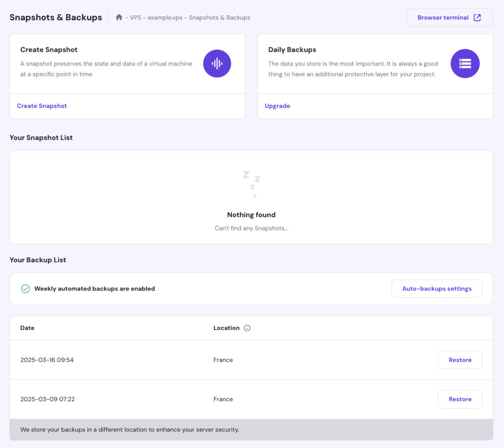504x448 pixels.
Task: Click the Date column header
Action: point(27,328)
